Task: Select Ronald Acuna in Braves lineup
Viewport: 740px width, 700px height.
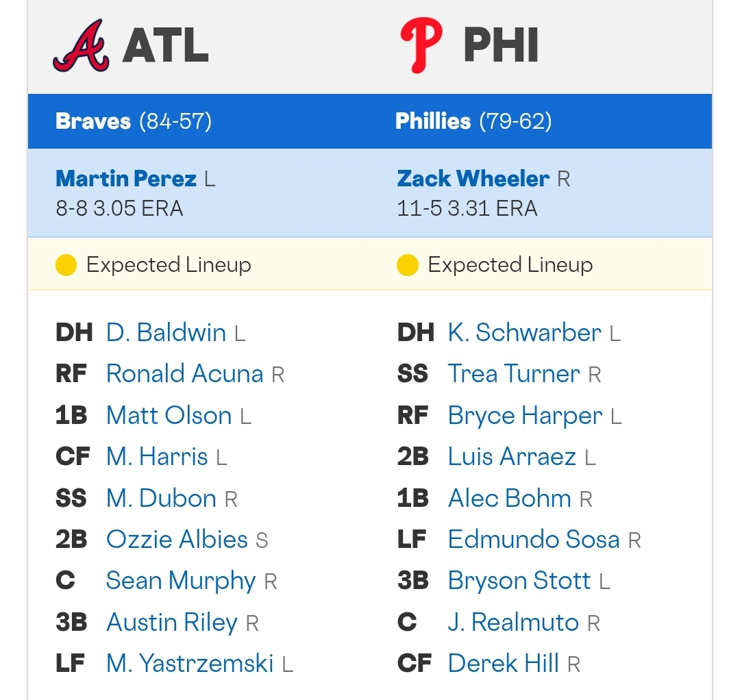Action: point(184,373)
